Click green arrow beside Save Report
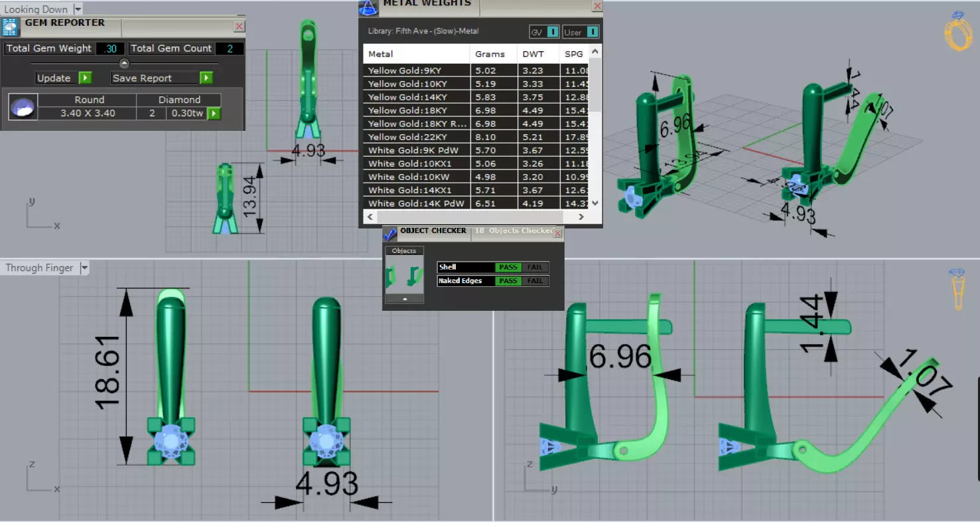980x522 pixels. pos(206,78)
